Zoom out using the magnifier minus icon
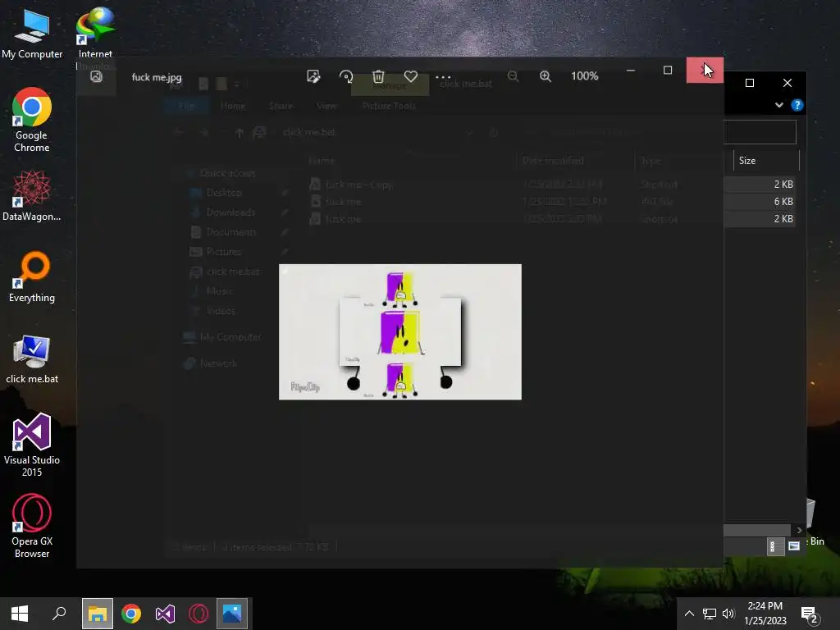 coord(513,76)
